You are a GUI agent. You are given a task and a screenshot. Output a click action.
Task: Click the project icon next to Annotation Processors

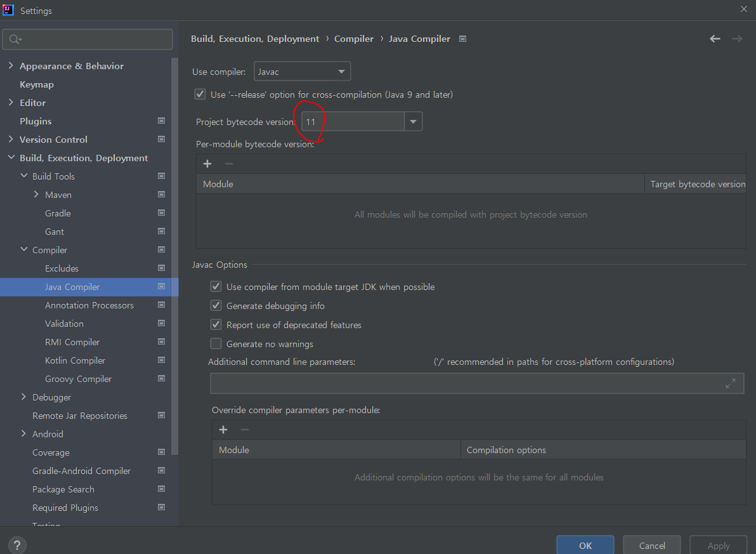tap(162, 305)
